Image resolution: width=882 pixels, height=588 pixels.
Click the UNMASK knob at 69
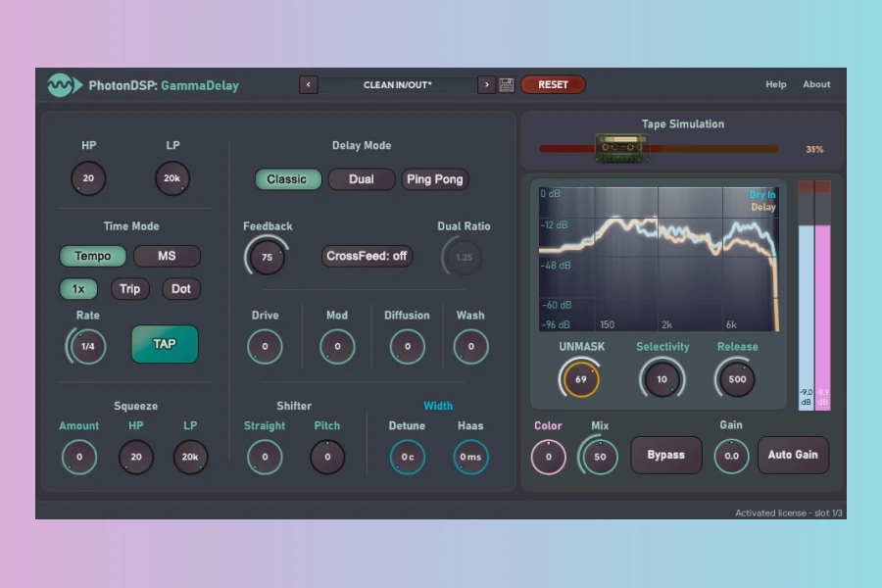580,379
